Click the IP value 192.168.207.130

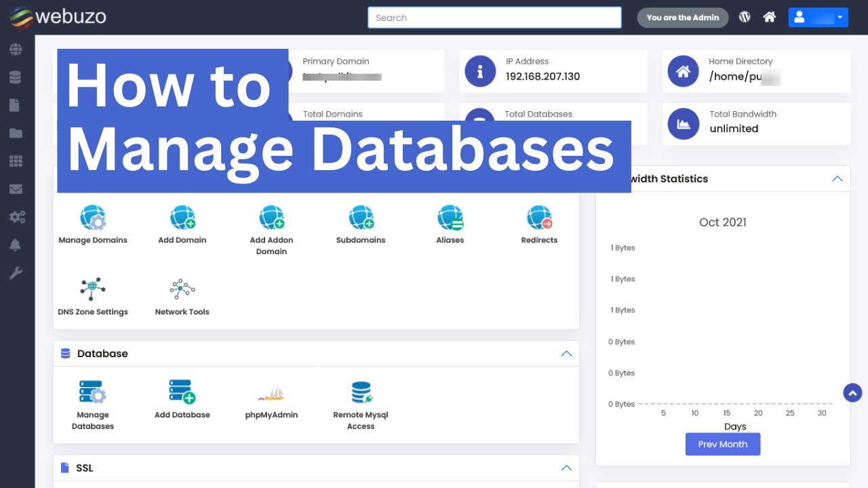543,76
